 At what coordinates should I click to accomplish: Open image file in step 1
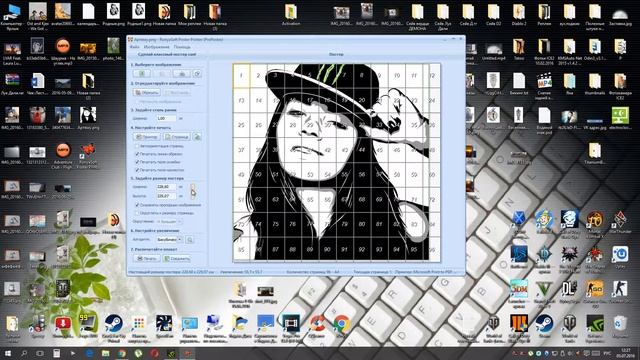(x=142, y=74)
